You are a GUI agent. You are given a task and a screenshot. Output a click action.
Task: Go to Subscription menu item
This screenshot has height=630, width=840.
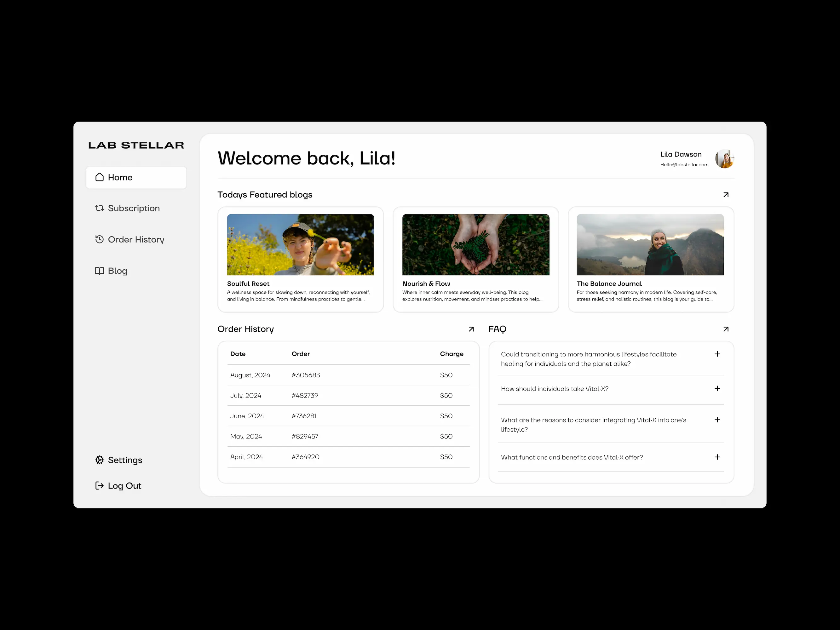coord(134,208)
